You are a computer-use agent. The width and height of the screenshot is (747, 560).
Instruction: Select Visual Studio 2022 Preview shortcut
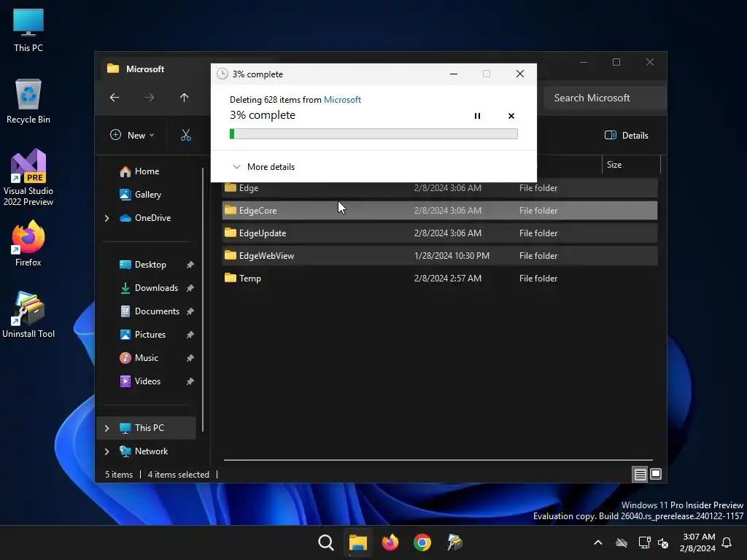click(28, 177)
